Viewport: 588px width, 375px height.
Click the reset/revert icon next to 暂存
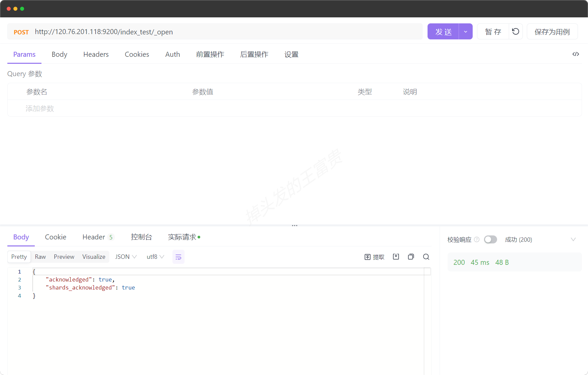coord(515,31)
